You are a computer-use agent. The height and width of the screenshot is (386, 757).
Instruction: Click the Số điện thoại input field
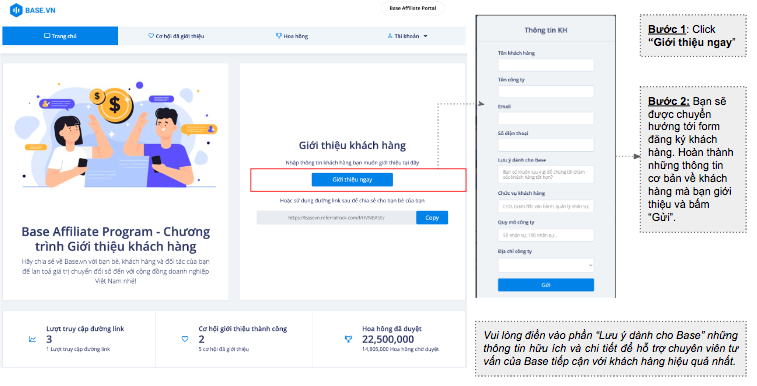(546, 145)
